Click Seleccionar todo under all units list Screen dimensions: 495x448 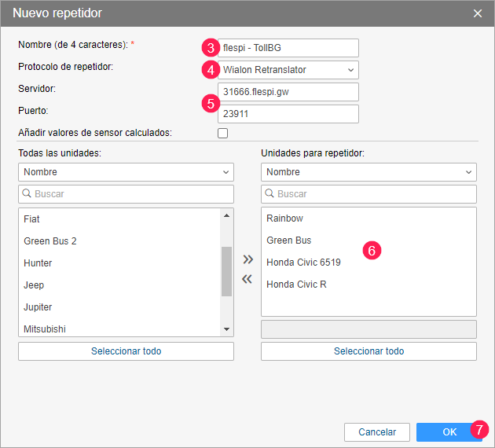pyautogui.click(x=126, y=351)
